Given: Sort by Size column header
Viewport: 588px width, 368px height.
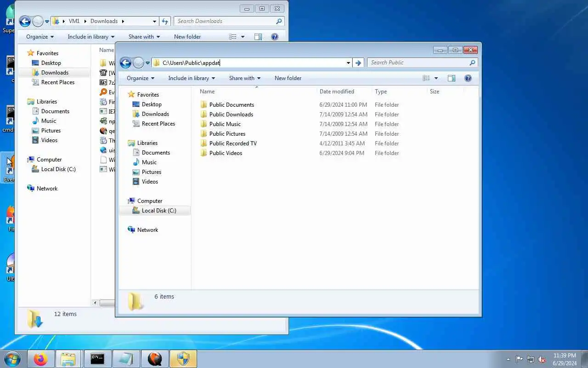Looking at the screenshot, I should [x=435, y=92].
